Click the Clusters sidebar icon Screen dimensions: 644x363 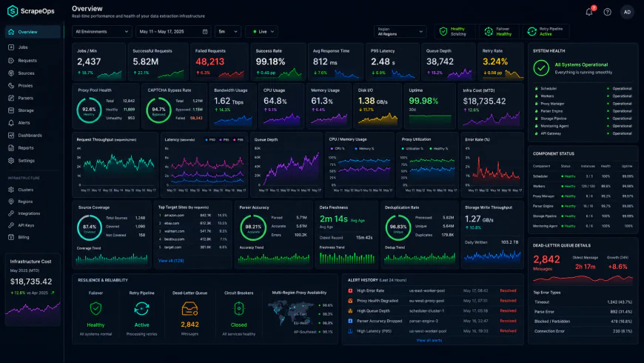pos(11,190)
